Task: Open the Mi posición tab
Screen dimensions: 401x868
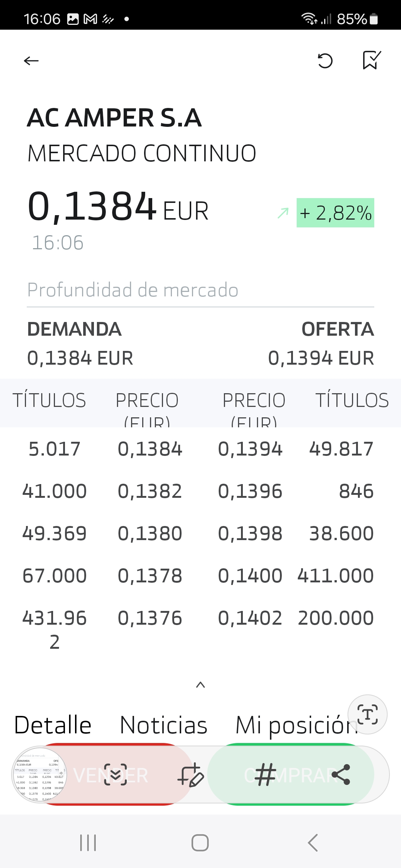Action: pyautogui.click(x=296, y=726)
